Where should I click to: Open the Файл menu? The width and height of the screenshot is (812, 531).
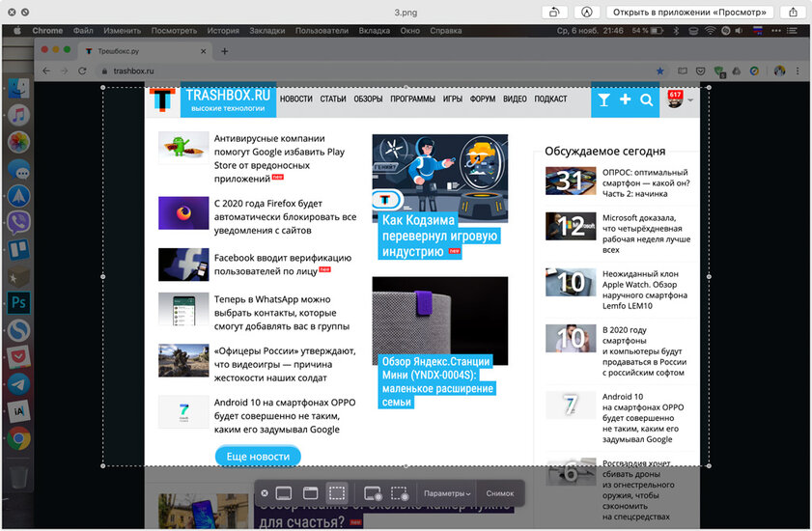click(x=83, y=31)
